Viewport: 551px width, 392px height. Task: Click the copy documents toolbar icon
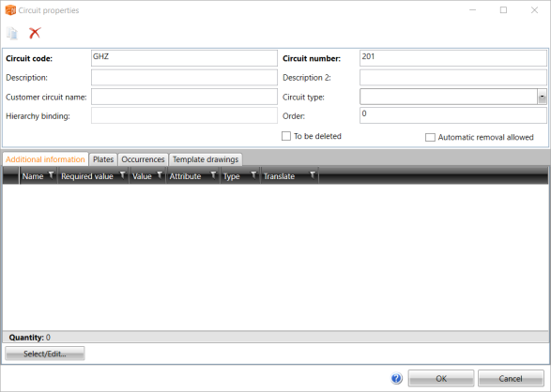click(12, 34)
